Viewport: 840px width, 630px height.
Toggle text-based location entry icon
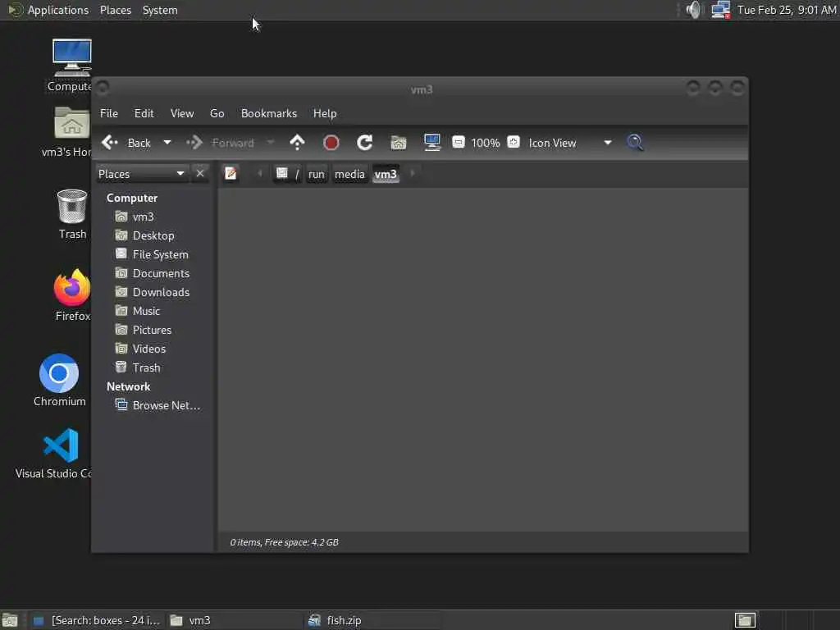click(231, 174)
